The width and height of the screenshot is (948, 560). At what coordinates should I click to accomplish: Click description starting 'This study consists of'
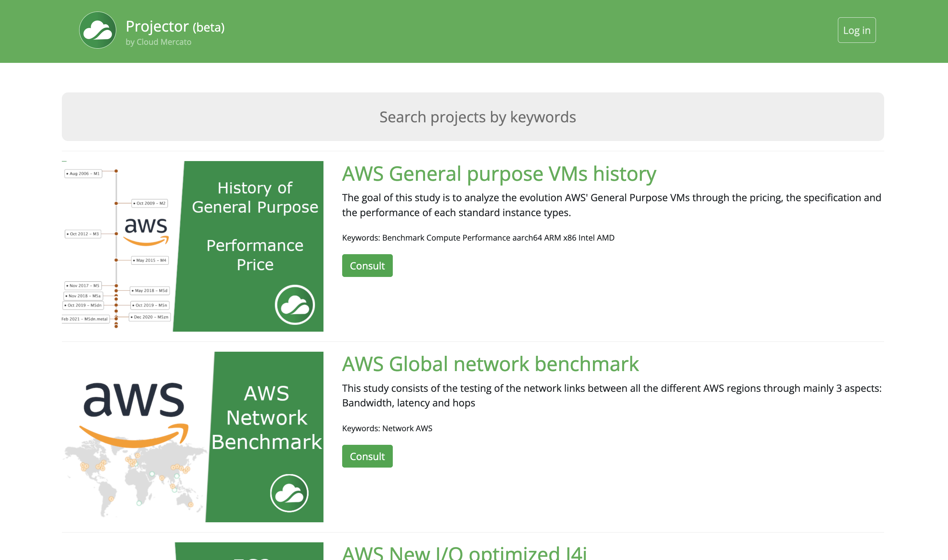(611, 396)
